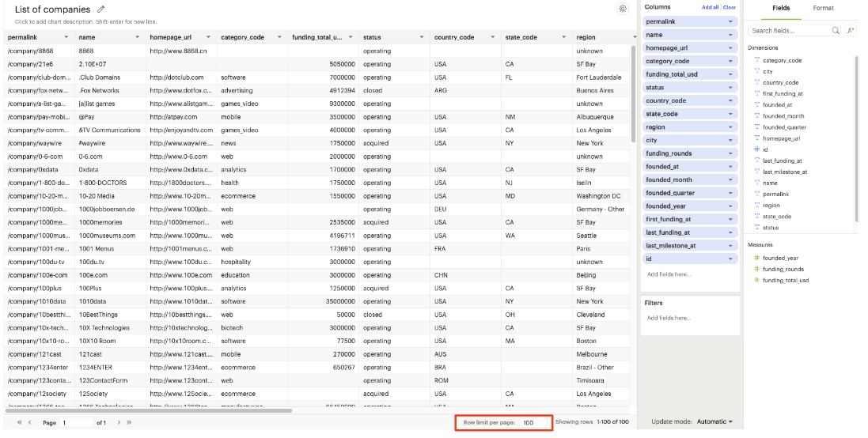Expand the funding_total_usd pill dropdown in Columns
The image size is (868, 438).
pos(730,74)
